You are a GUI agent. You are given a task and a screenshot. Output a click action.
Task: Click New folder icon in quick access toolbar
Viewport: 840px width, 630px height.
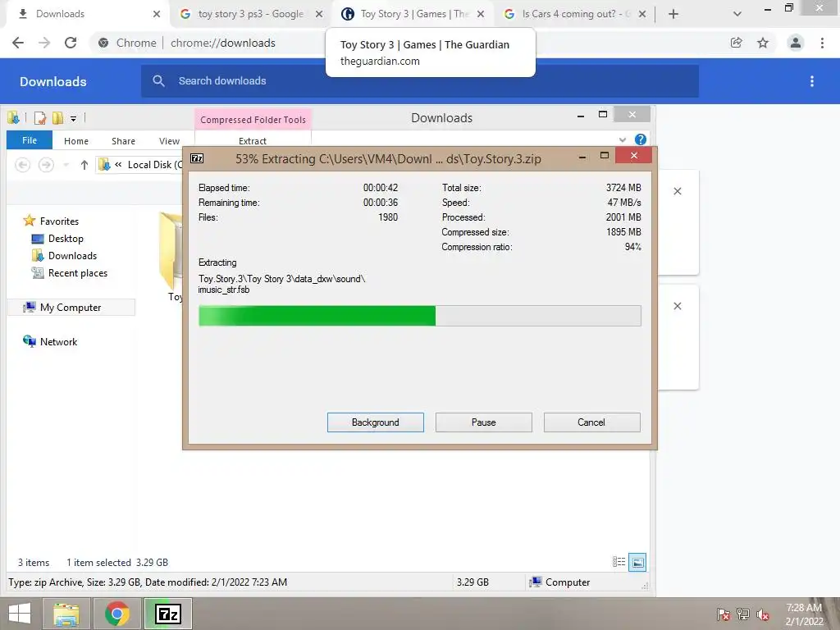pyautogui.click(x=57, y=118)
